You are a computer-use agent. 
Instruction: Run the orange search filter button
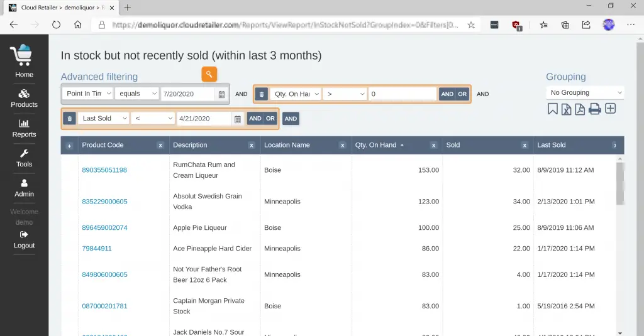coord(209,74)
